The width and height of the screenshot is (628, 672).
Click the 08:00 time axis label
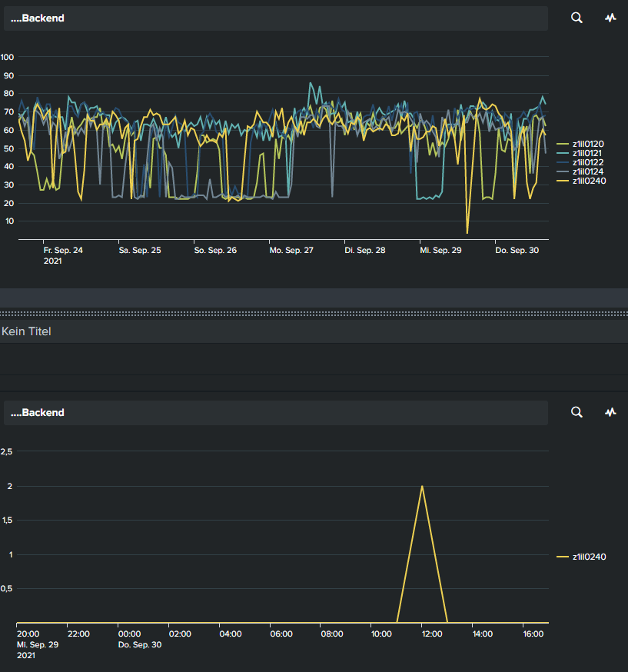[331, 634]
